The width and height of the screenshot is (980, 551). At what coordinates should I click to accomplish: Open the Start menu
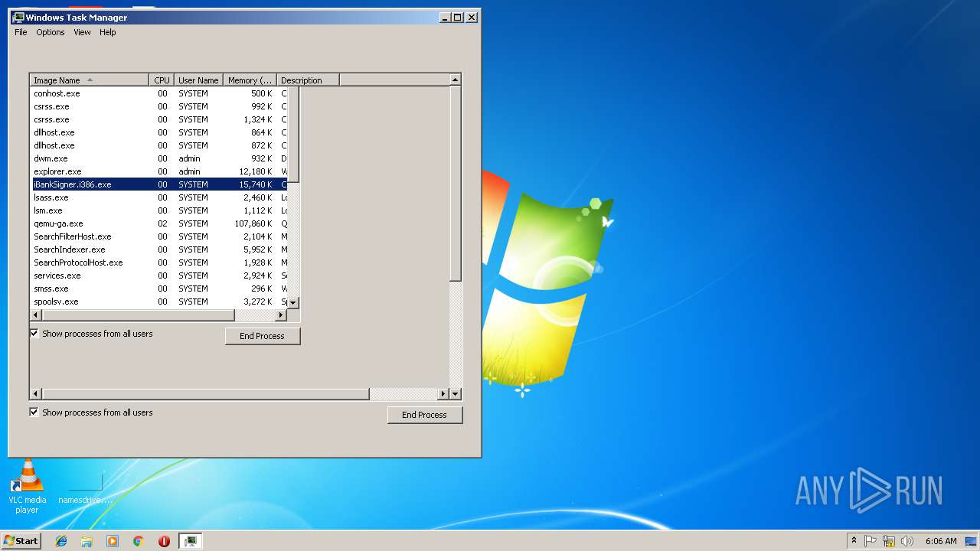coord(21,540)
